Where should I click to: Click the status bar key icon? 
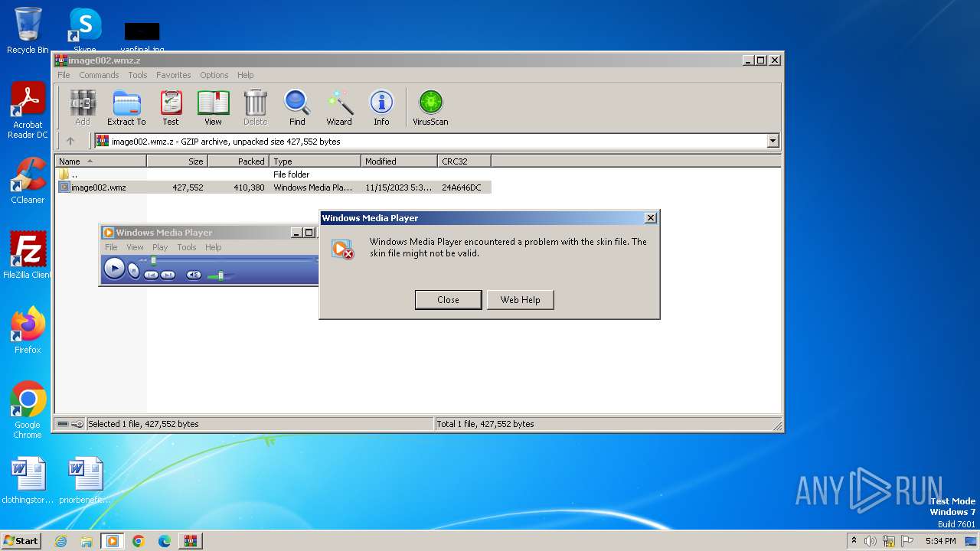[x=77, y=424]
